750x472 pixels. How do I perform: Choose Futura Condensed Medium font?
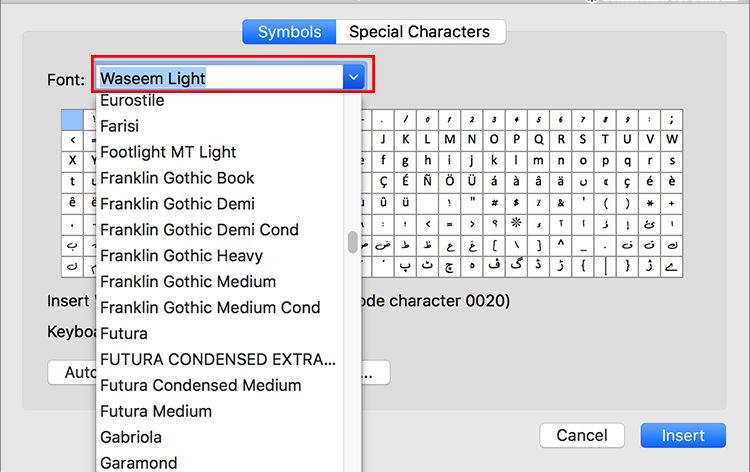tap(200, 385)
